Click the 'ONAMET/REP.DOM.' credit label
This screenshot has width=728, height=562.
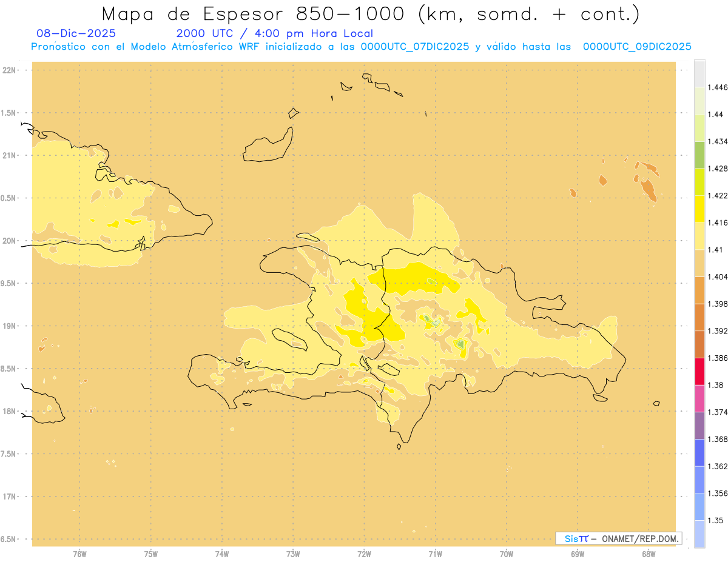(x=639, y=538)
